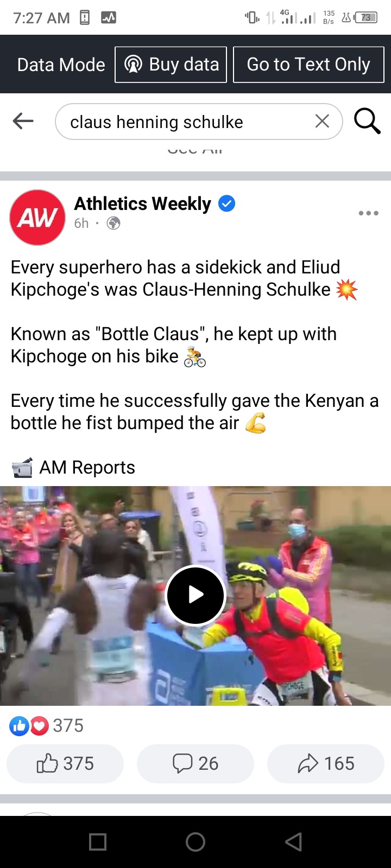Tap the Android back triangle button
This screenshot has height=868, width=391.
pos(293,842)
